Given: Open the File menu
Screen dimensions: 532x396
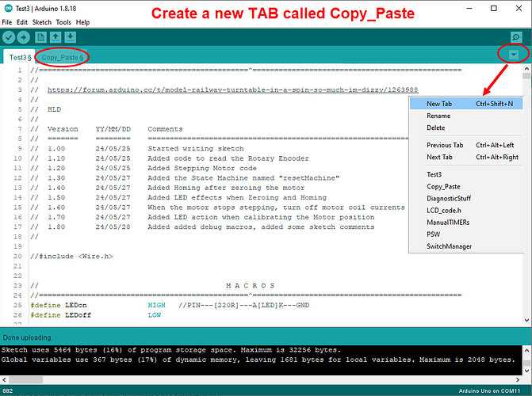Looking at the screenshot, I should click(x=7, y=22).
